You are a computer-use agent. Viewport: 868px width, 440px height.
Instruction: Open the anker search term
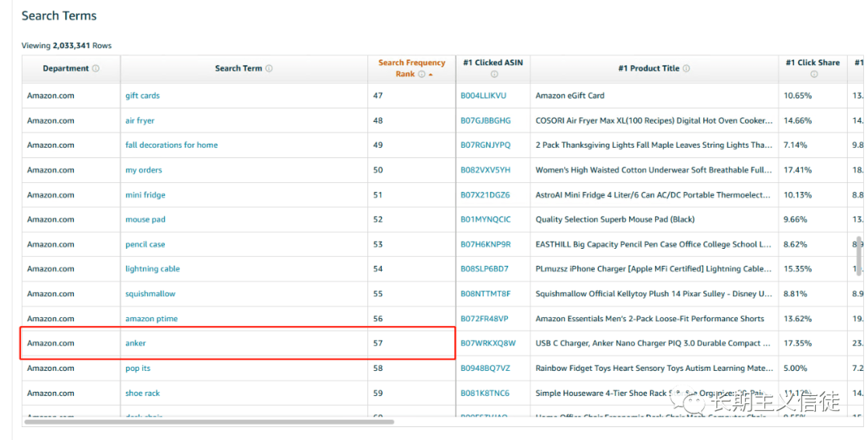pos(136,344)
